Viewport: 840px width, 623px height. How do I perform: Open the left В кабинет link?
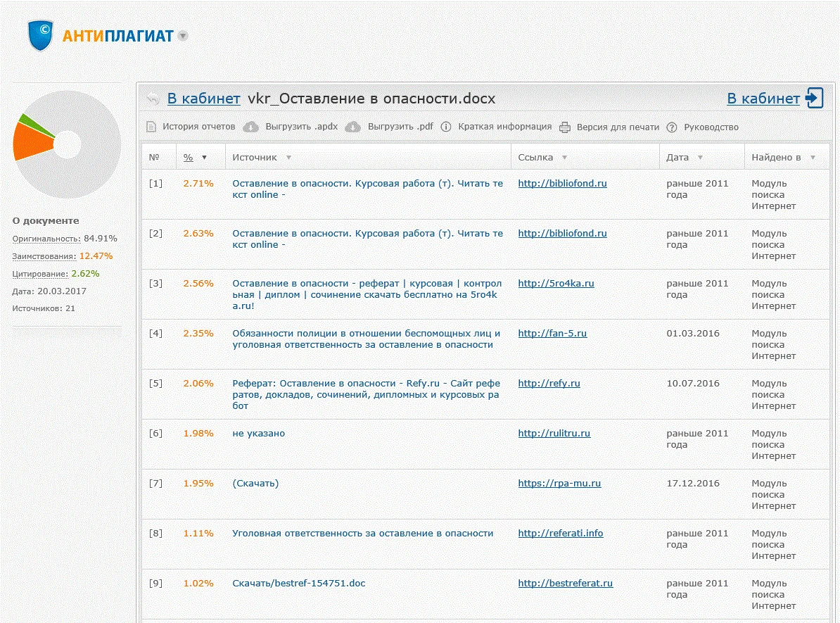pos(202,99)
